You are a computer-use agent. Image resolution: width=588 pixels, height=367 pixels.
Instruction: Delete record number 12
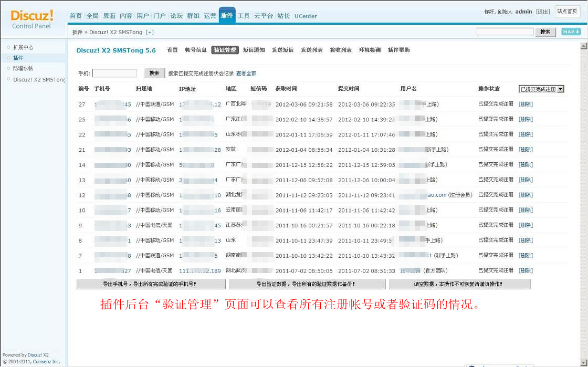[526, 195]
